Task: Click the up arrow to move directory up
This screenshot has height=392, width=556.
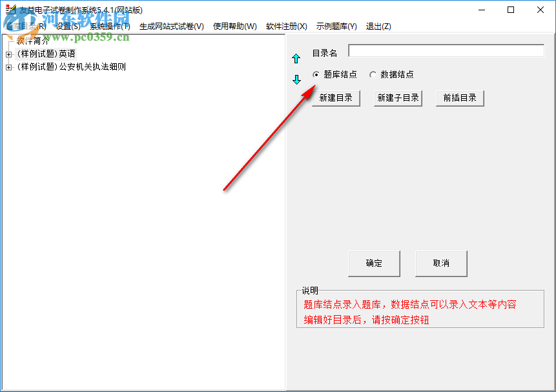Action: click(296, 58)
